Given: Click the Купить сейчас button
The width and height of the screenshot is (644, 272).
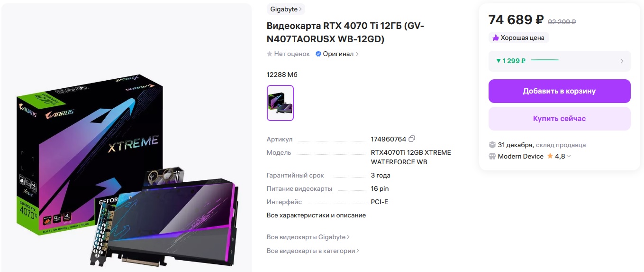Looking at the screenshot, I should point(559,119).
